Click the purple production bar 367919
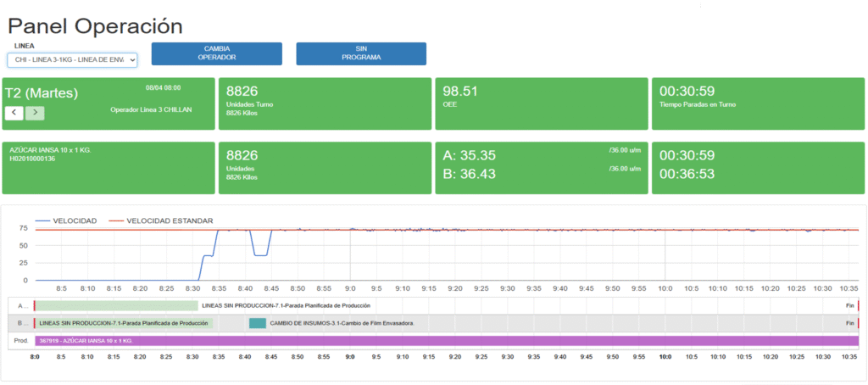This screenshot has width=868, height=385. click(x=447, y=341)
